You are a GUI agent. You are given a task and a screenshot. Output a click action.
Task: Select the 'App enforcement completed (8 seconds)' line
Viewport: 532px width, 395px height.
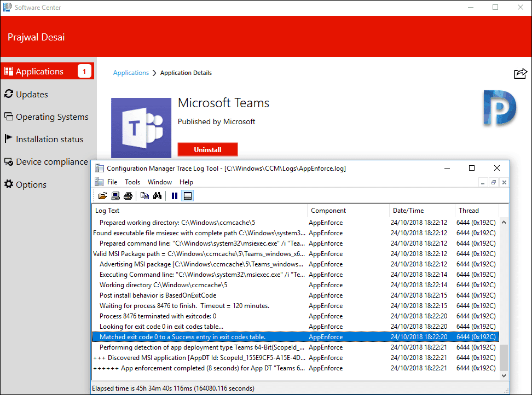click(x=296, y=368)
